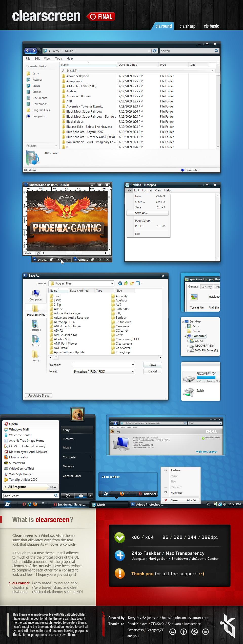The width and height of the screenshot is (243, 644).
Task: Open the Save in Program Files dropdown
Action: point(112,283)
